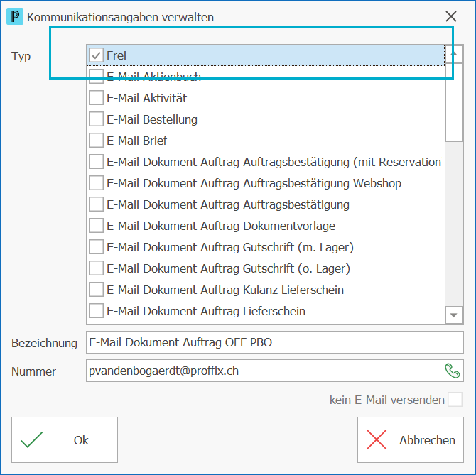Tick E-Mail Dokument Auftrag Dokumentvorlage checkbox

96,226
